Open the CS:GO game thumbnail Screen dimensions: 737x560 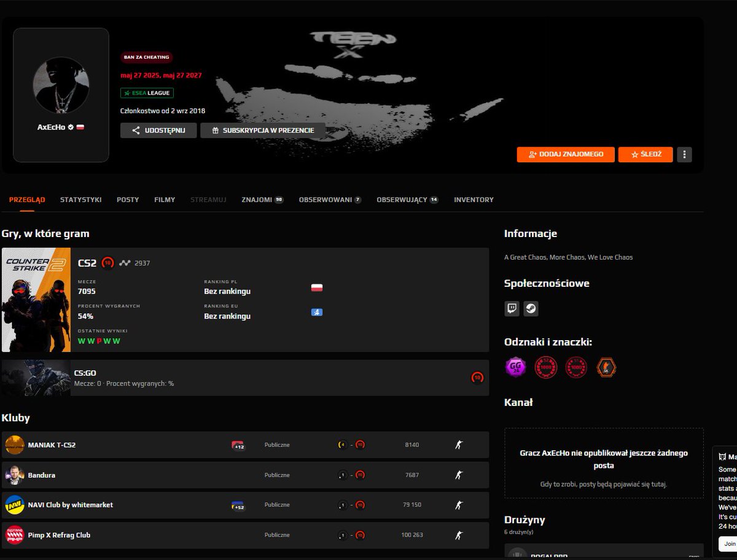36,378
